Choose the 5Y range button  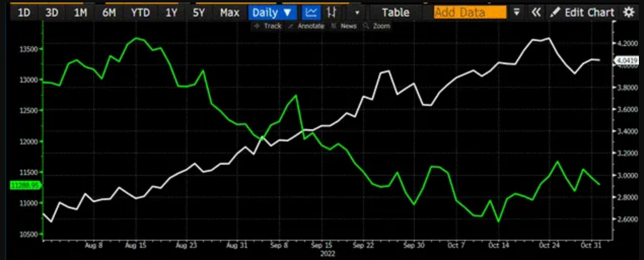(x=198, y=12)
